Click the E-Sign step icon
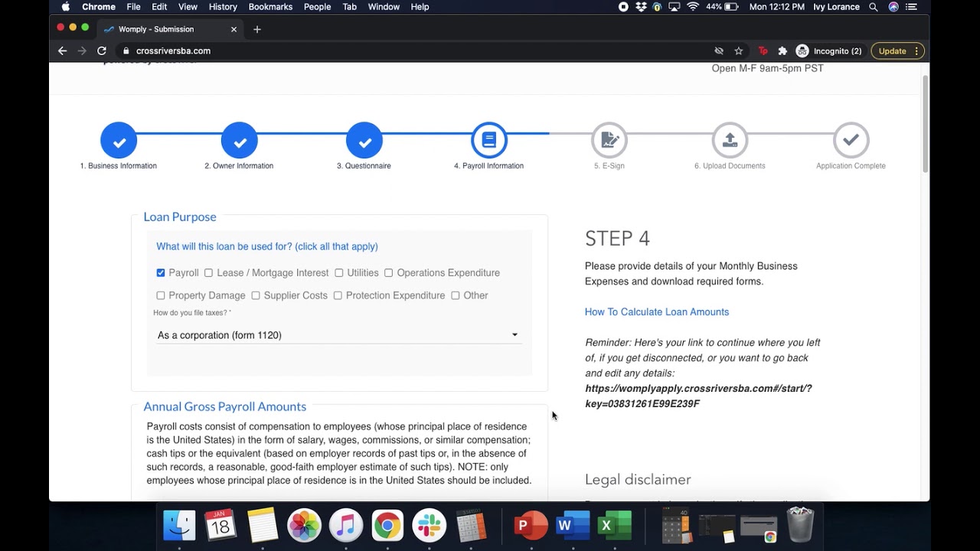Viewport: 980px width, 551px height. point(609,141)
